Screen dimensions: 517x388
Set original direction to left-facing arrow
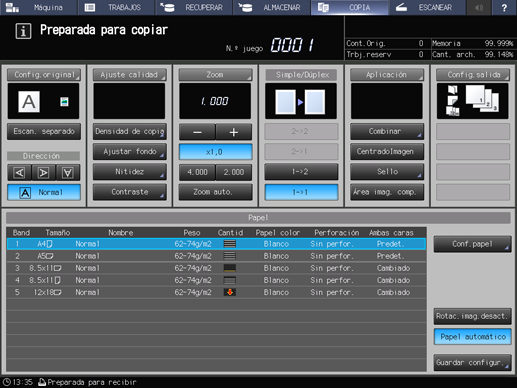click(19, 173)
